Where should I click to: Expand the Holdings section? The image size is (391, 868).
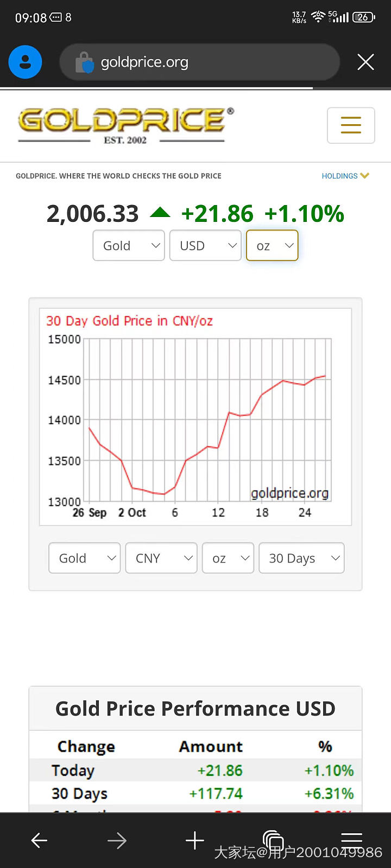[345, 176]
